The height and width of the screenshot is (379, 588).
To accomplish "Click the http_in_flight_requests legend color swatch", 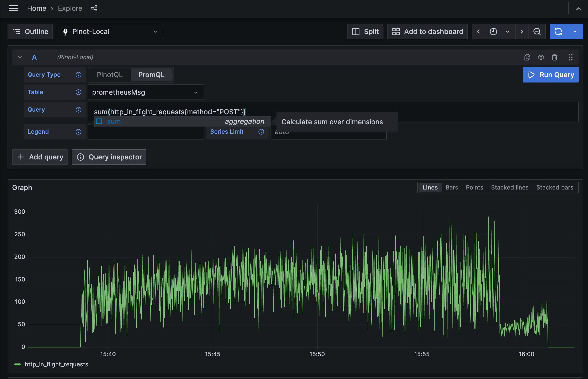I will (x=17, y=364).
